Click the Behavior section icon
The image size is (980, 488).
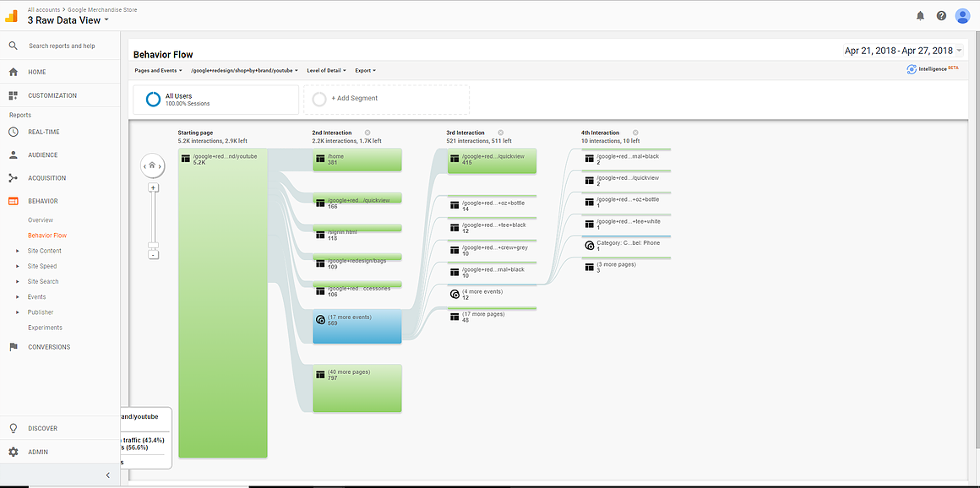[x=14, y=201]
